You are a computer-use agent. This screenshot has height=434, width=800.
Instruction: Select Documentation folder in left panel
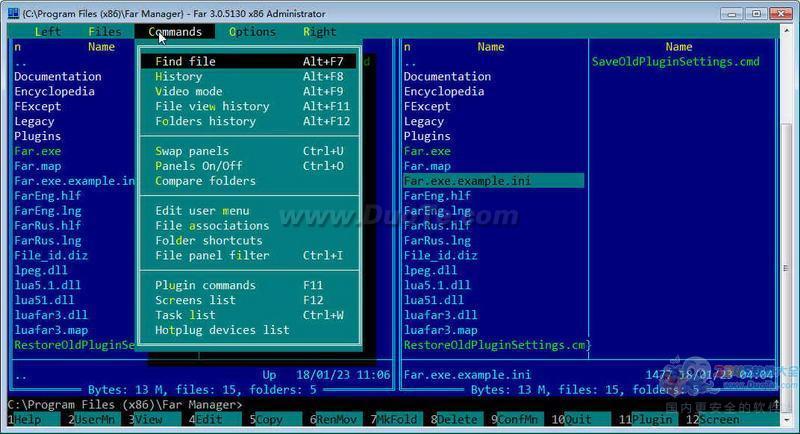click(x=58, y=76)
